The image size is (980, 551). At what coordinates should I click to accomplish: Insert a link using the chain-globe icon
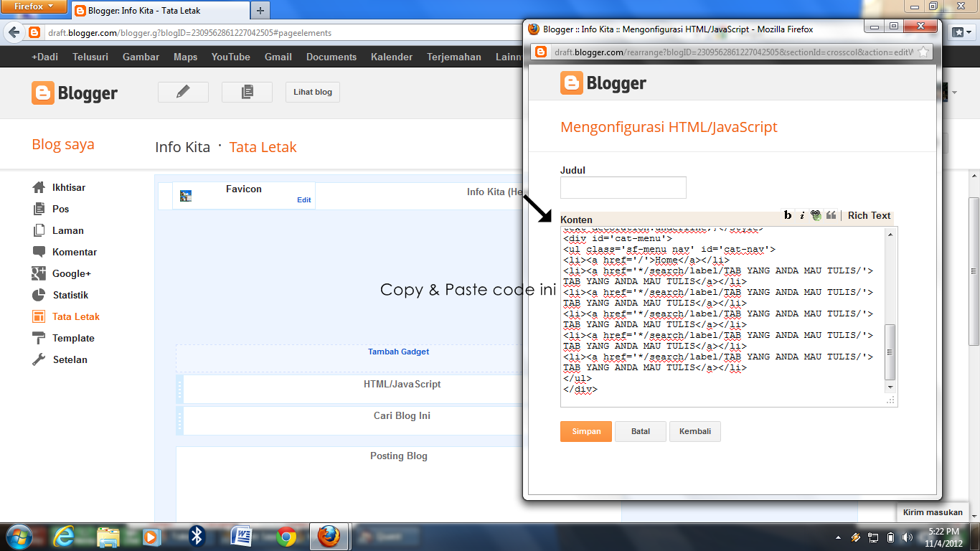pos(816,215)
